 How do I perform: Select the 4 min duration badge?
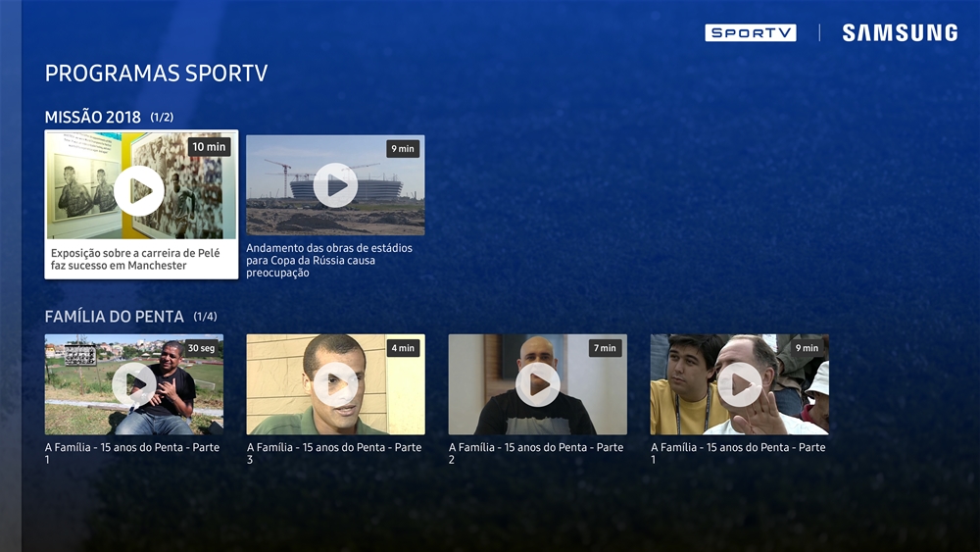tap(403, 348)
